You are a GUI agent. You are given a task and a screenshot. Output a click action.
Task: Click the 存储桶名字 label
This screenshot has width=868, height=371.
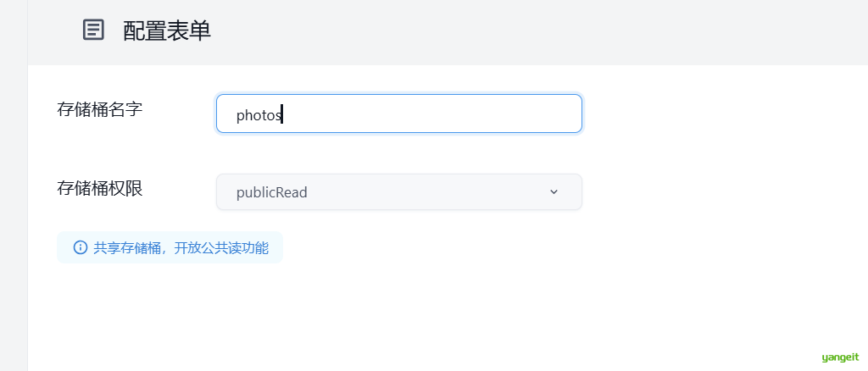click(x=100, y=109)
